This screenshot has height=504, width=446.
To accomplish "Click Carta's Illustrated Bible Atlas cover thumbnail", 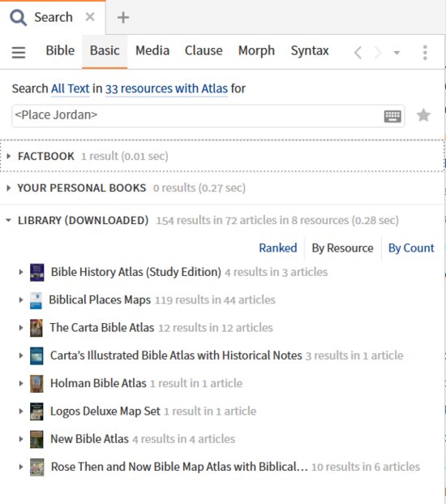I will 36,355.
